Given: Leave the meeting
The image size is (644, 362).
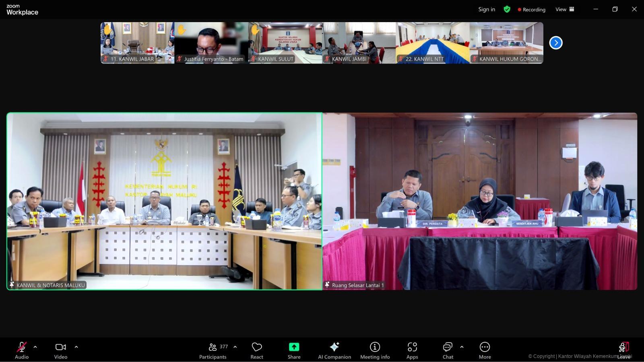Looking at the screenshot, I should (x=623, y=349).
